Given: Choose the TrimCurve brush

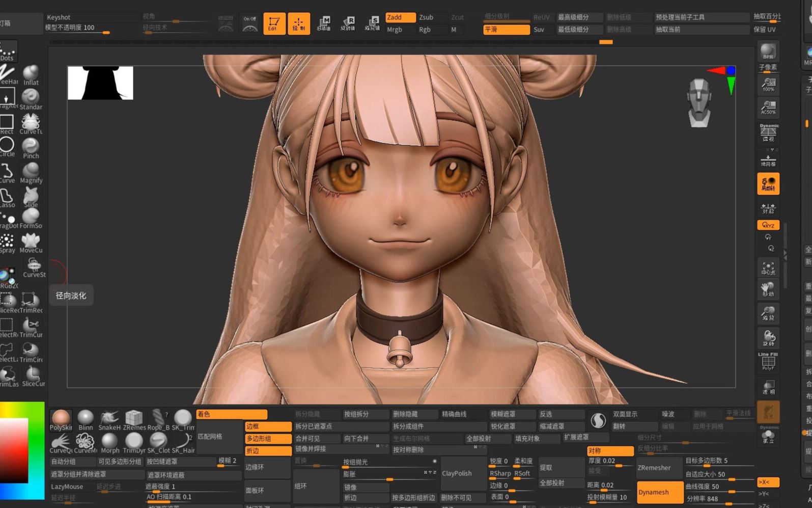Looking at the screenshot, I should point(31,328).
